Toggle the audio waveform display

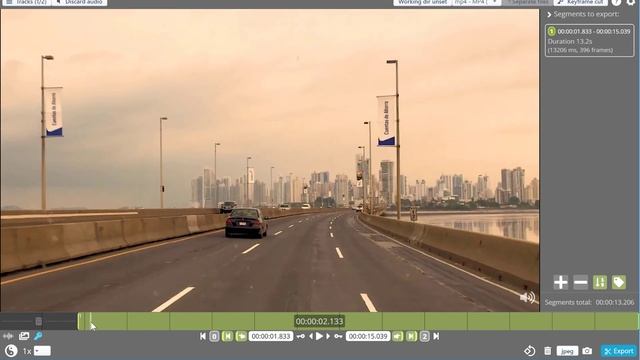pyautogui.click(x=8, y=336)
